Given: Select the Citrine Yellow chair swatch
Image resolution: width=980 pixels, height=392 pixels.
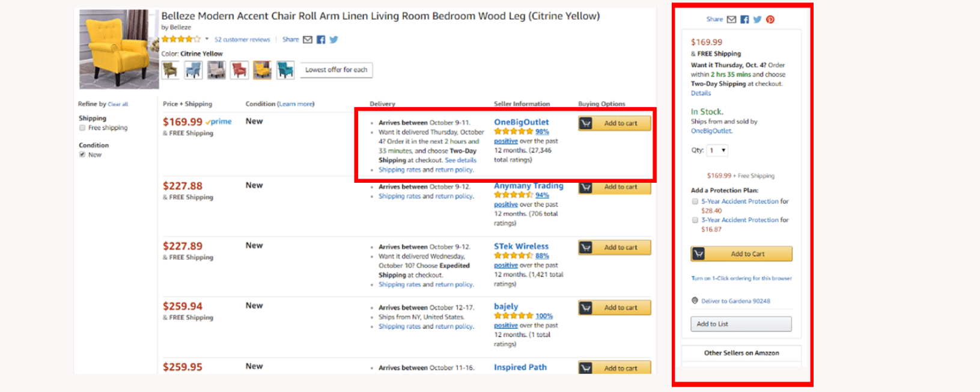Looking at the screenshot, I should pos(262,70).
